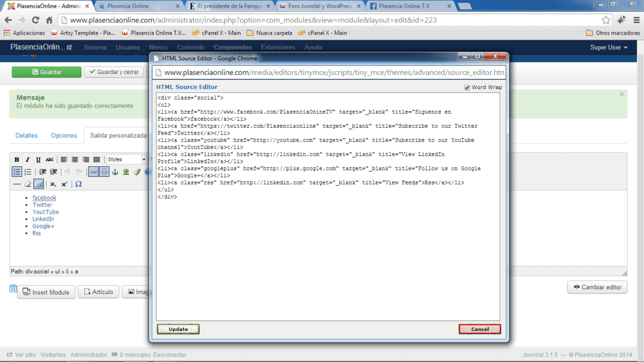644x362 pixels.
Task: Justify text fully in the editor
Action: pos(97,159)
